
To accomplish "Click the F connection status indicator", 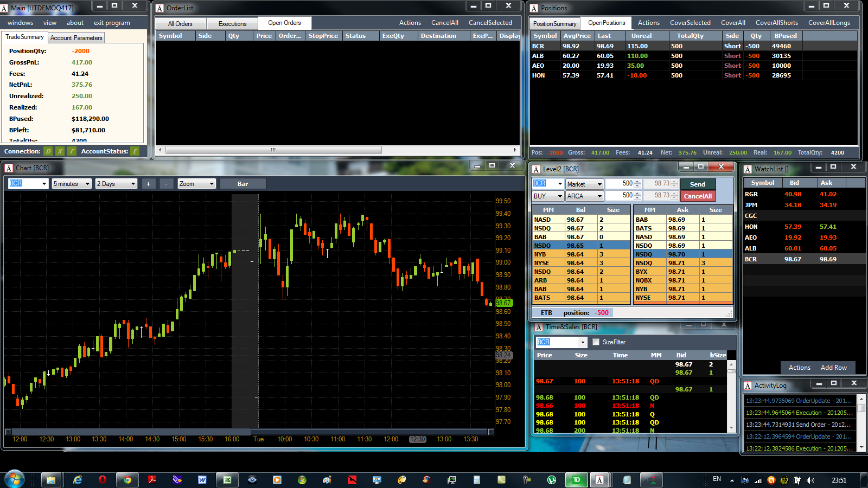I will (x=72, y=151).
